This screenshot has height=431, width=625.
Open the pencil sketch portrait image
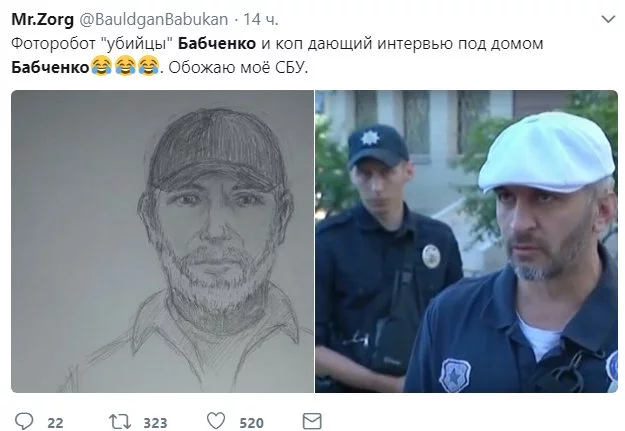162,241
